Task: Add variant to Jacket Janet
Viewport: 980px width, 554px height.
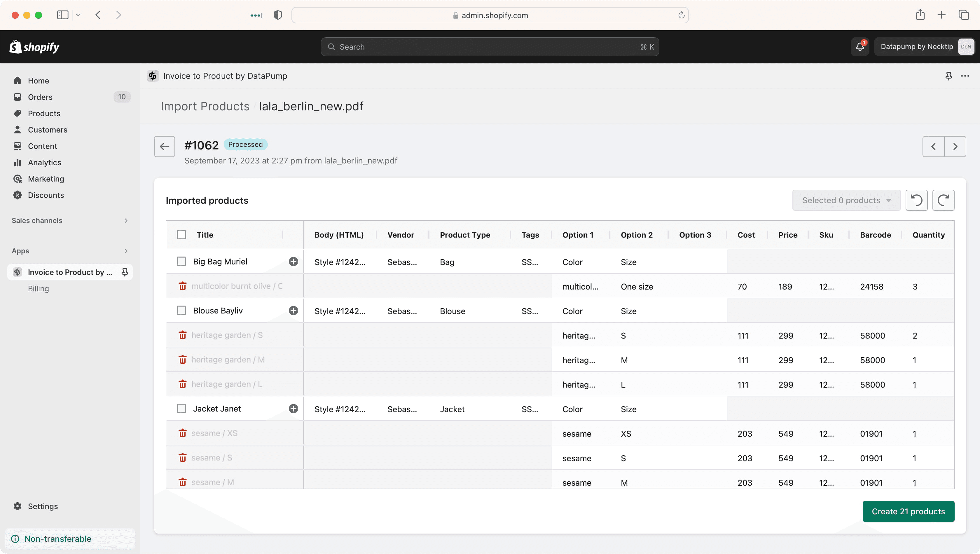Action: coord(293,409)
